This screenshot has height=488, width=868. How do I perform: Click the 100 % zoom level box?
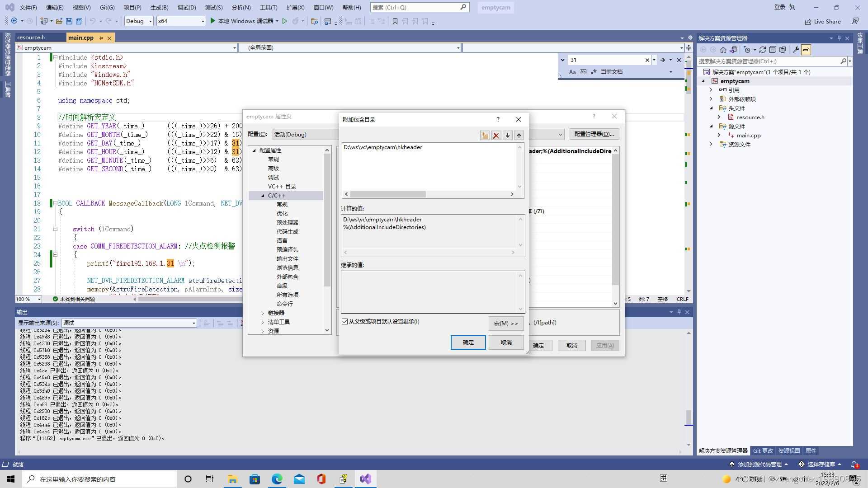pyautogui.click(x=28, y=299)
